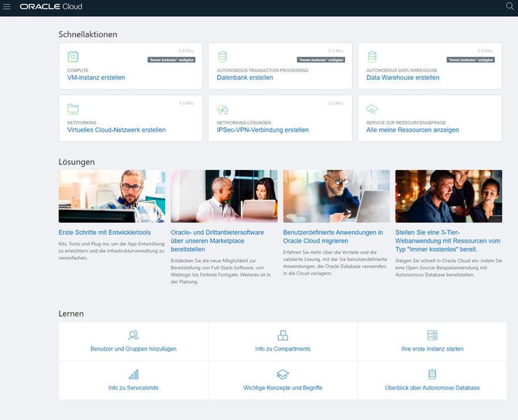Open VM-Instanz erstellen link
The width and height of the screenshot is (518, 420).
tap(96, 78)
